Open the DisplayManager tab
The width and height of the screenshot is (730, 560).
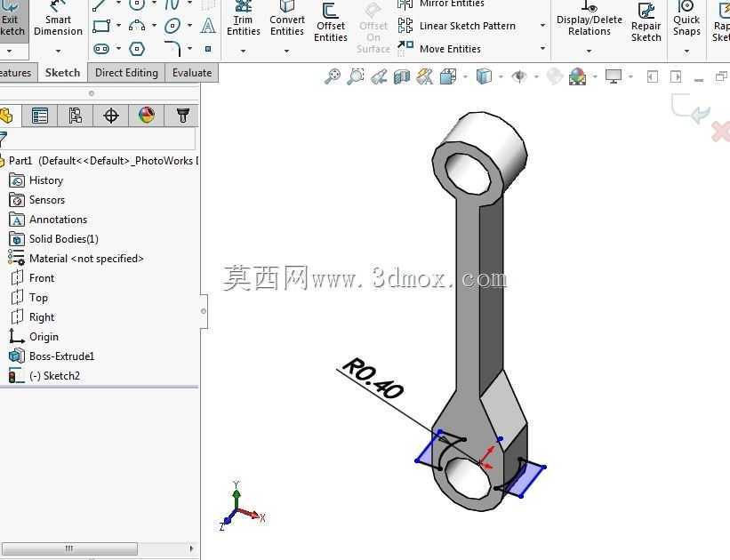coord(146,116)
